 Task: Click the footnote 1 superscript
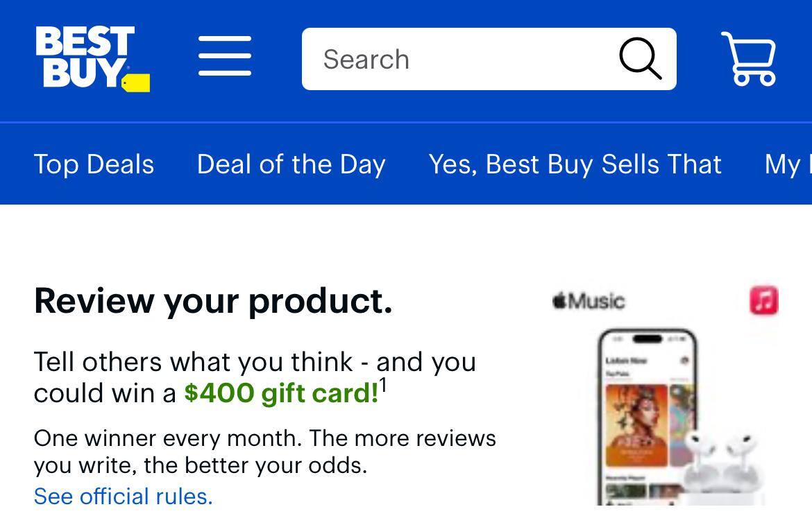click(383, 385)
